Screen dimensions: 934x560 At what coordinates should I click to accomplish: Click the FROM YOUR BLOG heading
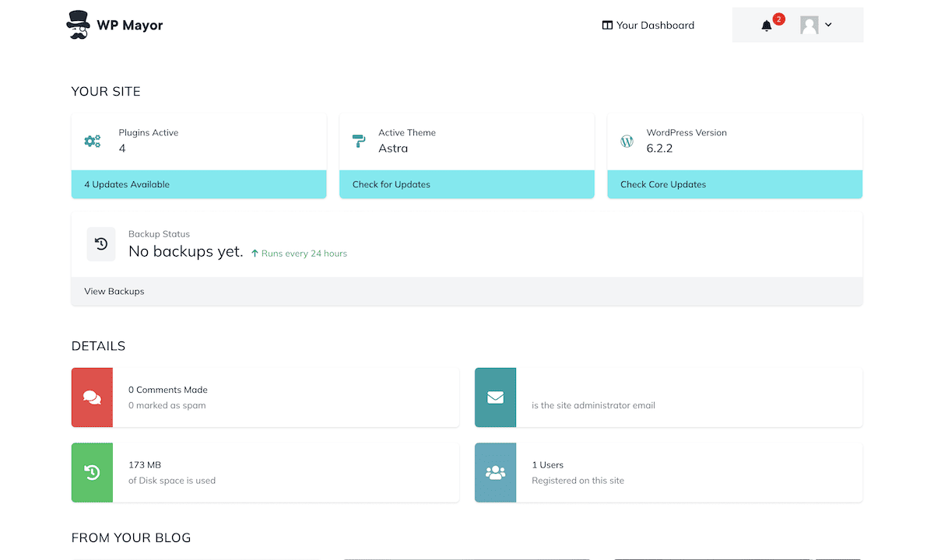[x=131, y=537]
